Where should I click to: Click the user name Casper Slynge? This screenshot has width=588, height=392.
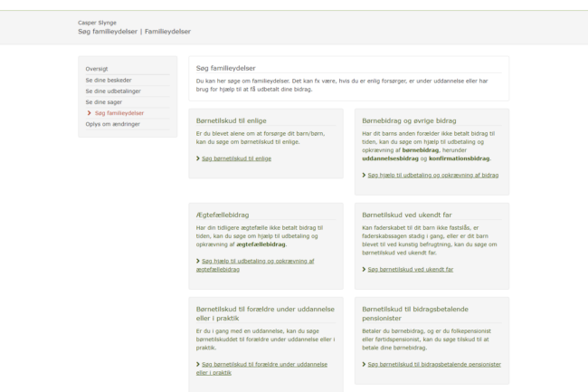(97, 23)
